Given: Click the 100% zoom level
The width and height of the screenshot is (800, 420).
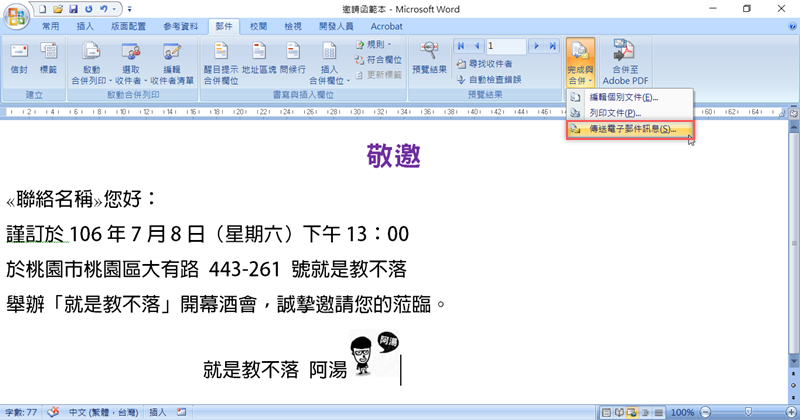Looking at the screenshot, I should 682,412.
